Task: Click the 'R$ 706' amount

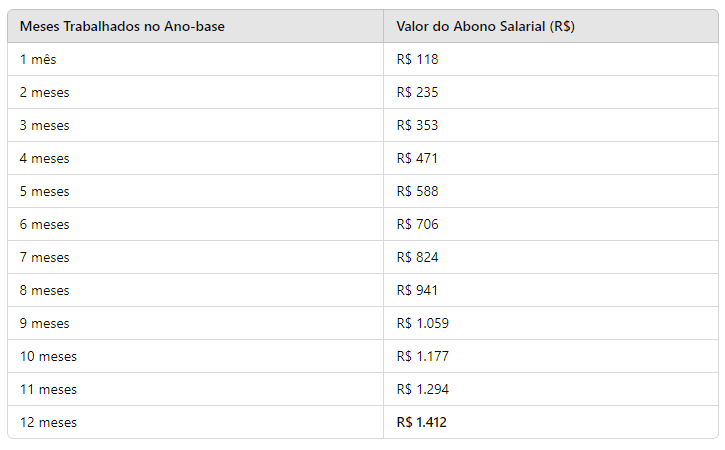Action: click(418, 224)
